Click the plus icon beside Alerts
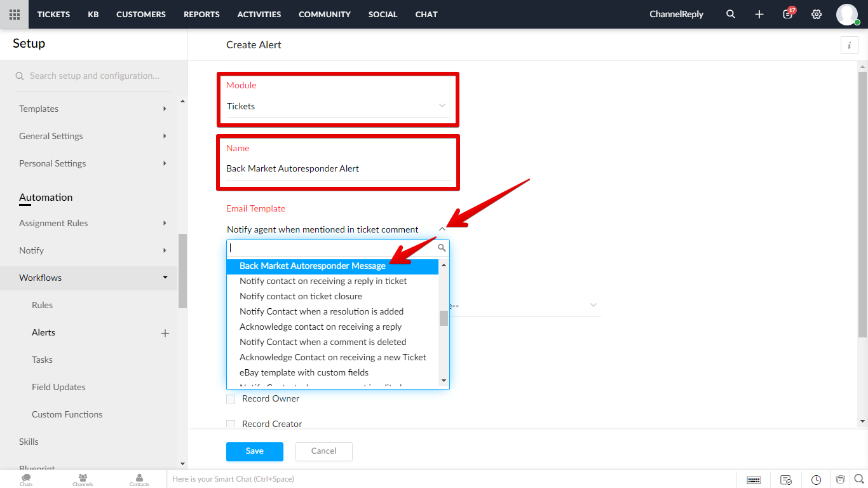The height and width of the screenshot is (488, 868). click(x=165, y=333)
